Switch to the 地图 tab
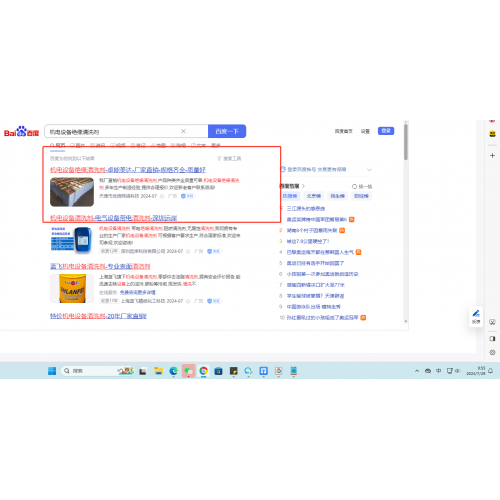The height and width of the screenshot is (500, 500). (x=158, y=145)
